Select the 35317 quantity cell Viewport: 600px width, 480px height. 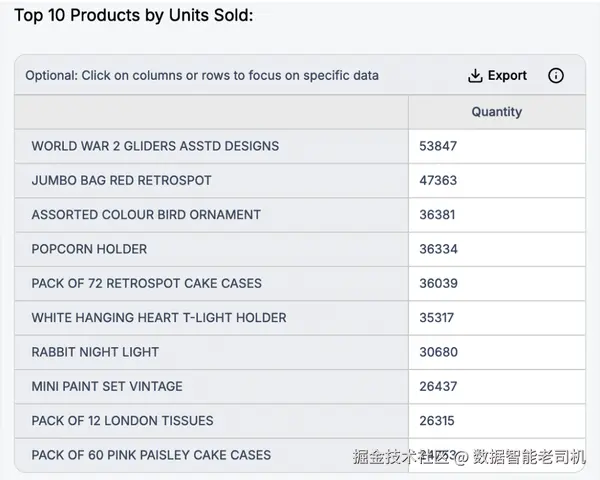[x=438, y=318]
